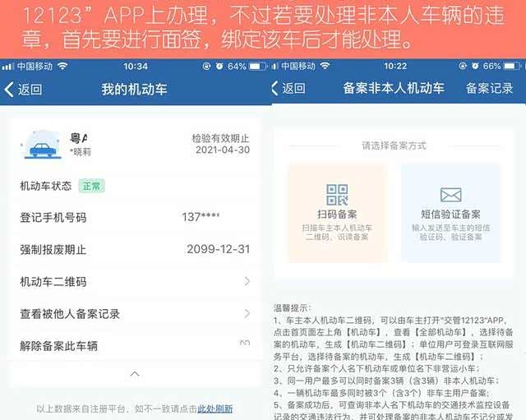This screenshot has height=420, width=526.
Task: Tap the SMS envelope icon
Action: coord(450,196)
